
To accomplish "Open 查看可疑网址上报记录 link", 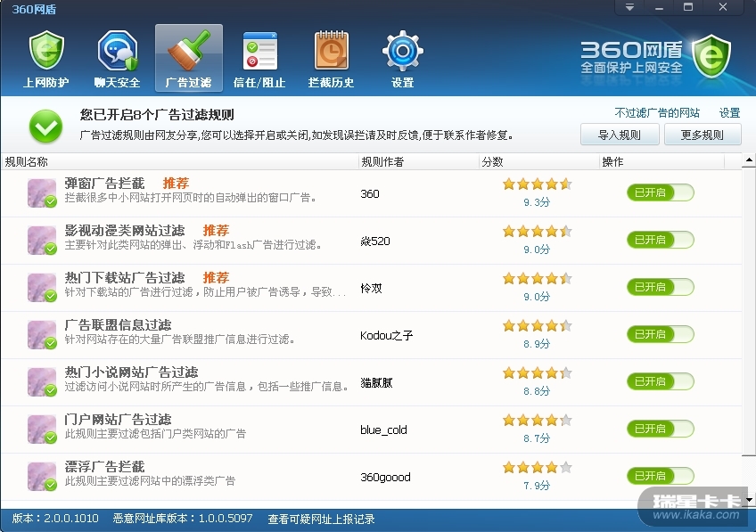I will 321,519.
